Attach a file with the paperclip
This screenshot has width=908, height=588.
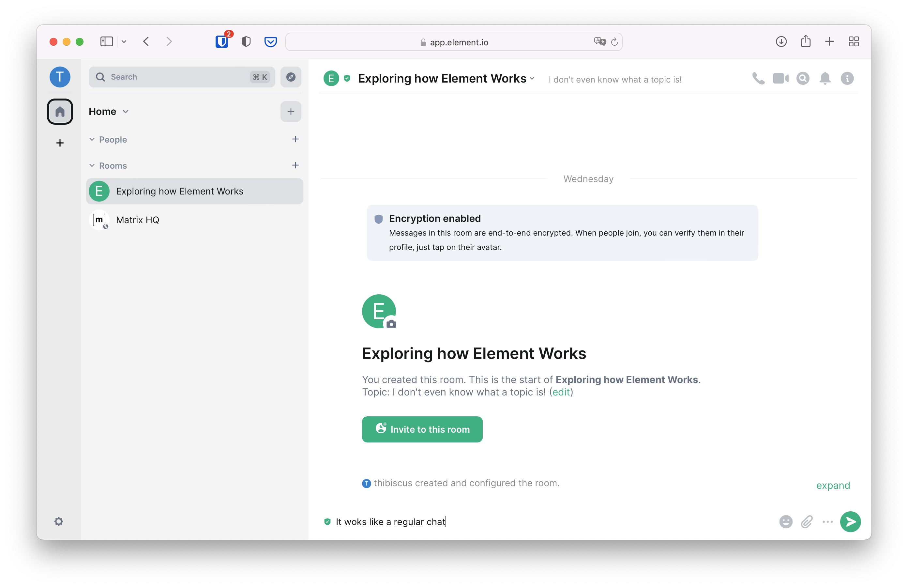pos(806,522)
